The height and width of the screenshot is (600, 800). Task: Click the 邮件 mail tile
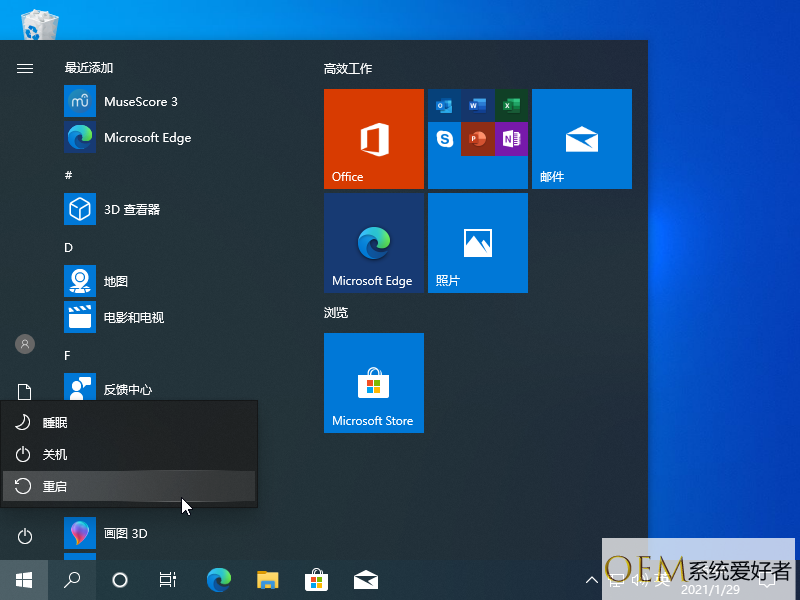point(581,139)
